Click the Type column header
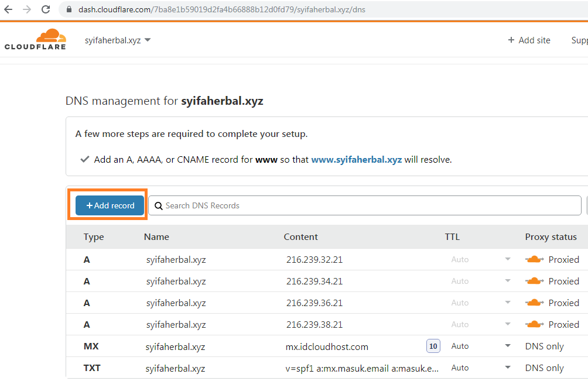 [x=94, y=237]
